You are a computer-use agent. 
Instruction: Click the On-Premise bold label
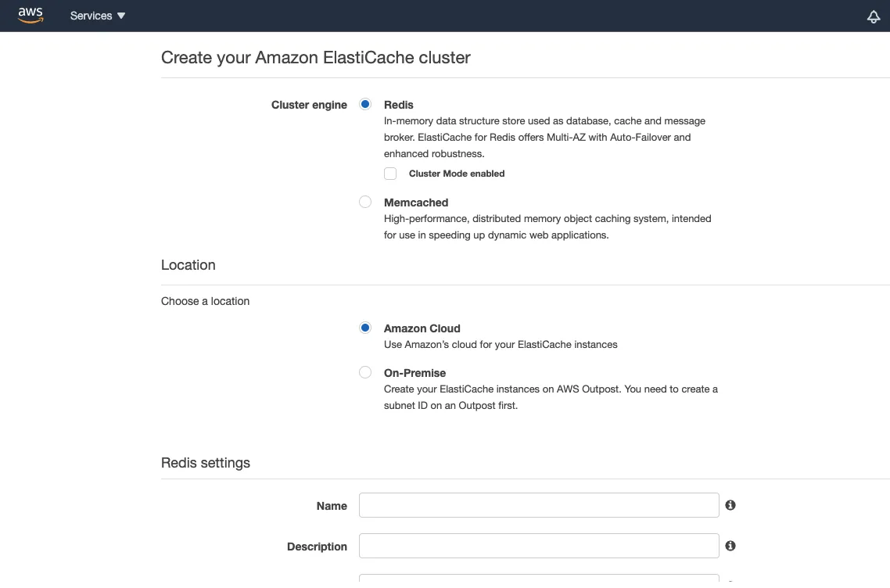click(x=414, y=373)
